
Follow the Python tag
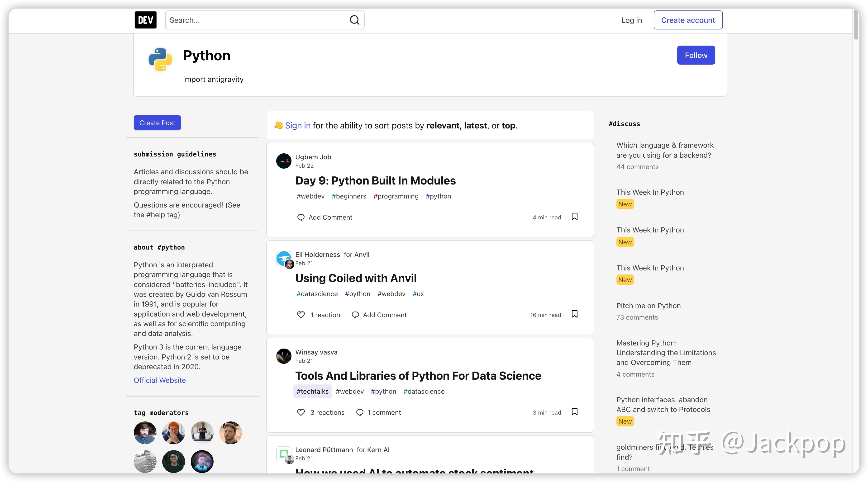[696, 55]
